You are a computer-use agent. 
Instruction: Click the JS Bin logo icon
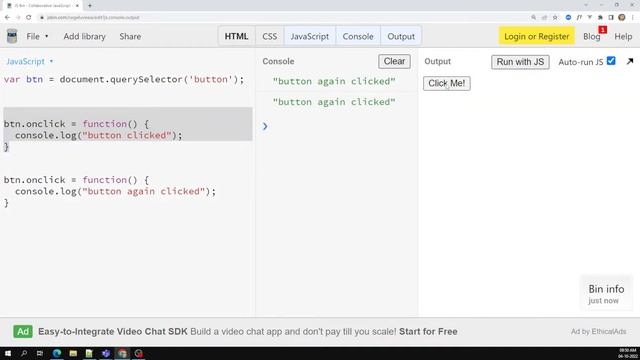pos(12,36)
